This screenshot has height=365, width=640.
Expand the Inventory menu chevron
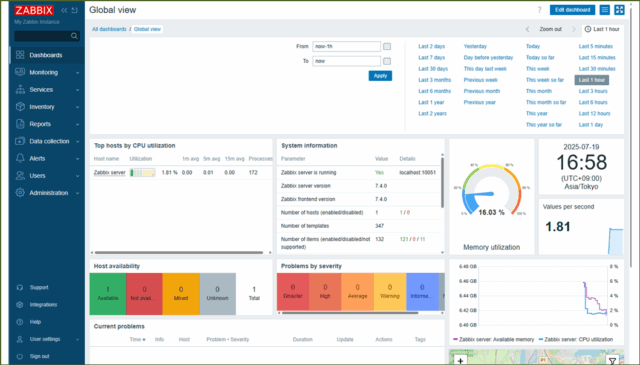click(x=77, y=107)
